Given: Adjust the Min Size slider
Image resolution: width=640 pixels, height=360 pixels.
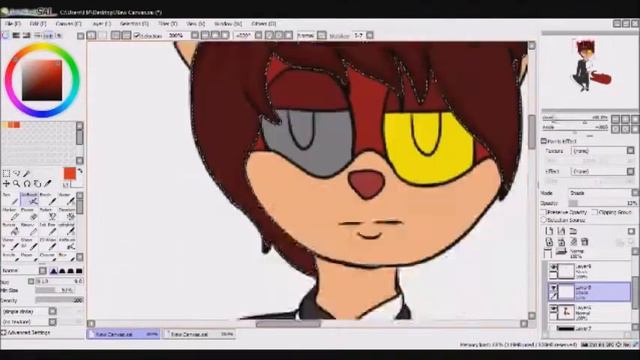Looking at the screenshot, I should pos(54,291).
